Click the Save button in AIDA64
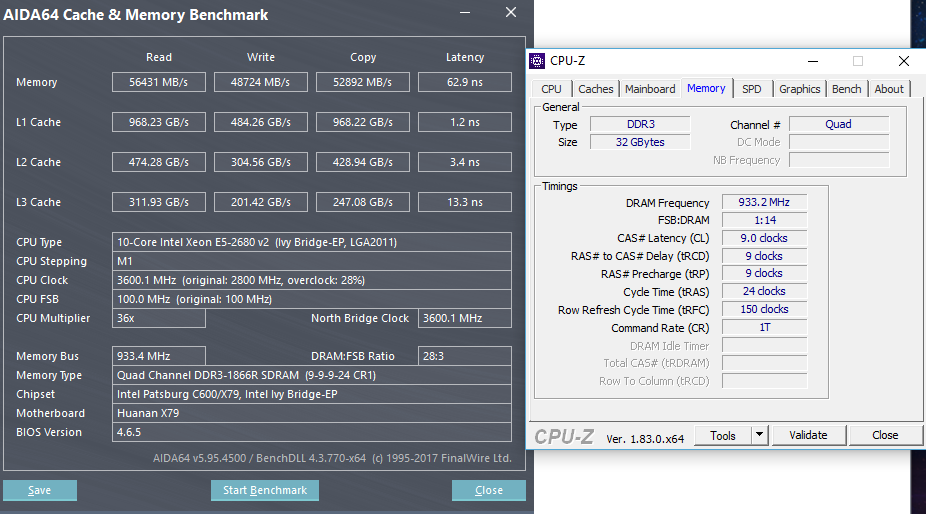The width and height of the screenshot is (926, 514). click(x=40, y=490)
